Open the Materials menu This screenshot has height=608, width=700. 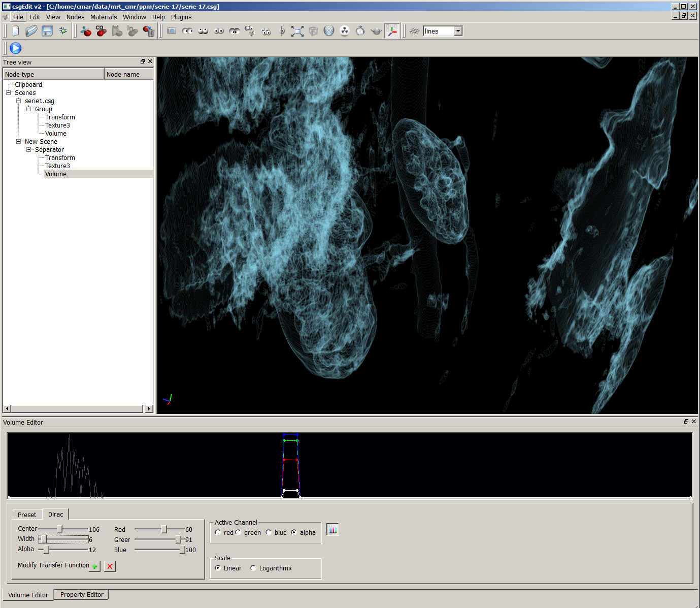104,17
